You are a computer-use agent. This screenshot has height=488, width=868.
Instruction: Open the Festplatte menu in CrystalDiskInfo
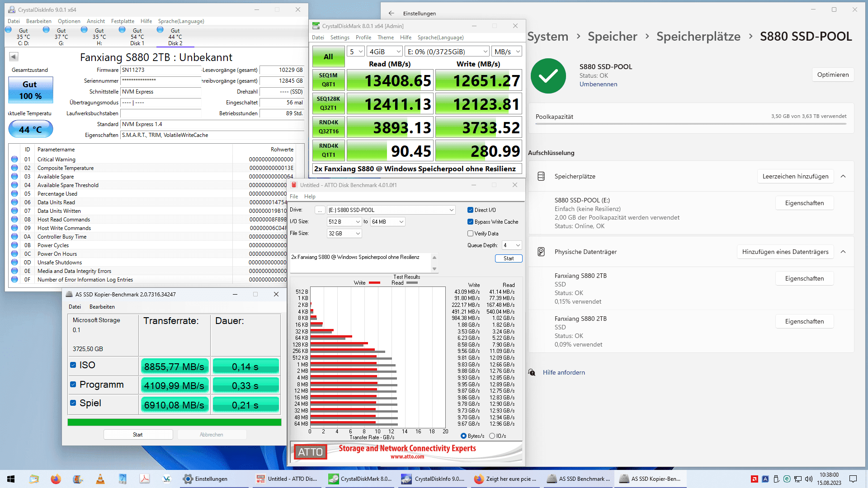pyautogui.click(x=123, y=21)
